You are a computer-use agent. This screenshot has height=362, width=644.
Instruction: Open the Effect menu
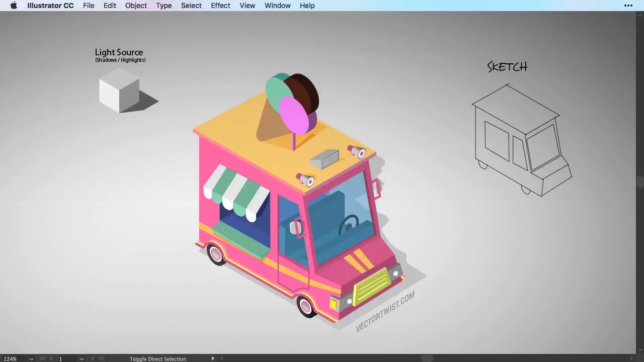pyautogui.click(x=220, y=6)
